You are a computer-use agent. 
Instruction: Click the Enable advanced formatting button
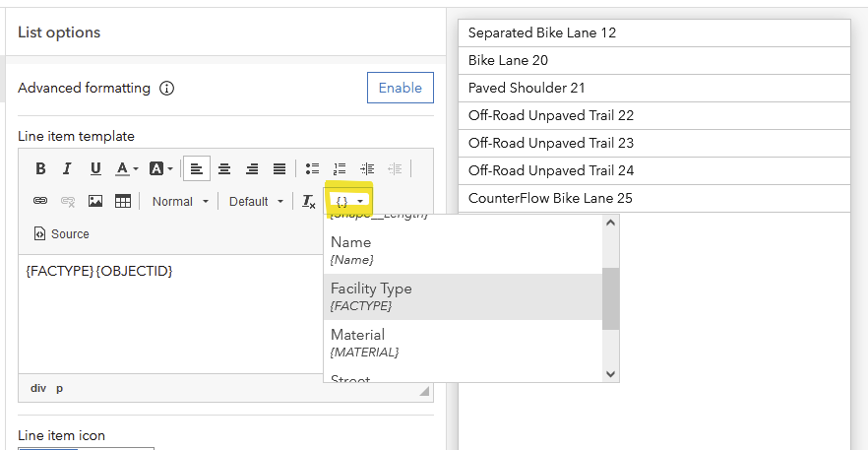pyautogui.click(x=401, y=88)
